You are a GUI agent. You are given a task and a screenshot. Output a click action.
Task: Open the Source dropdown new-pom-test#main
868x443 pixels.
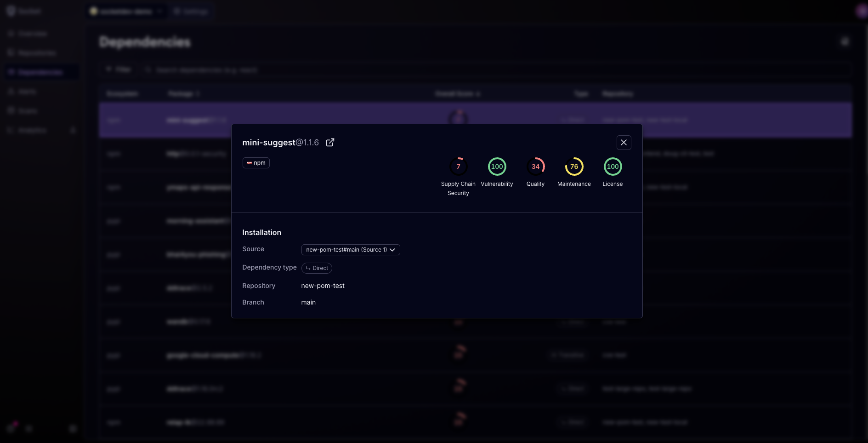(351, 250)
